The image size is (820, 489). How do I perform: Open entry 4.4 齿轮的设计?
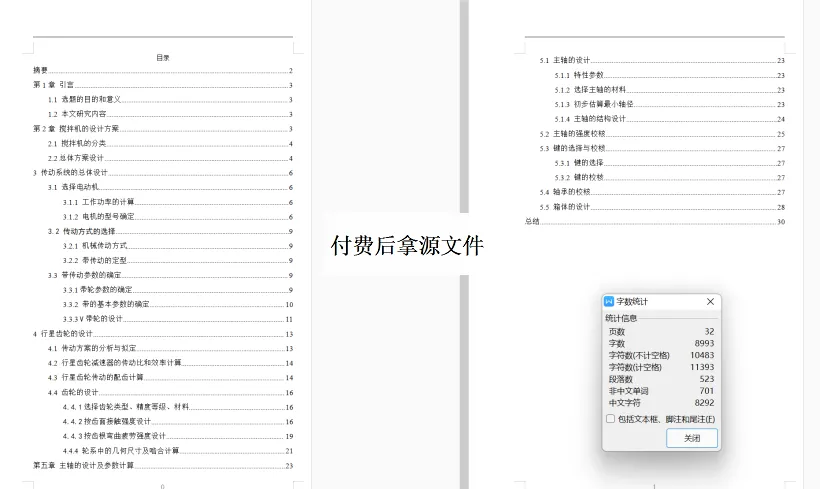[x=170, y=392]
